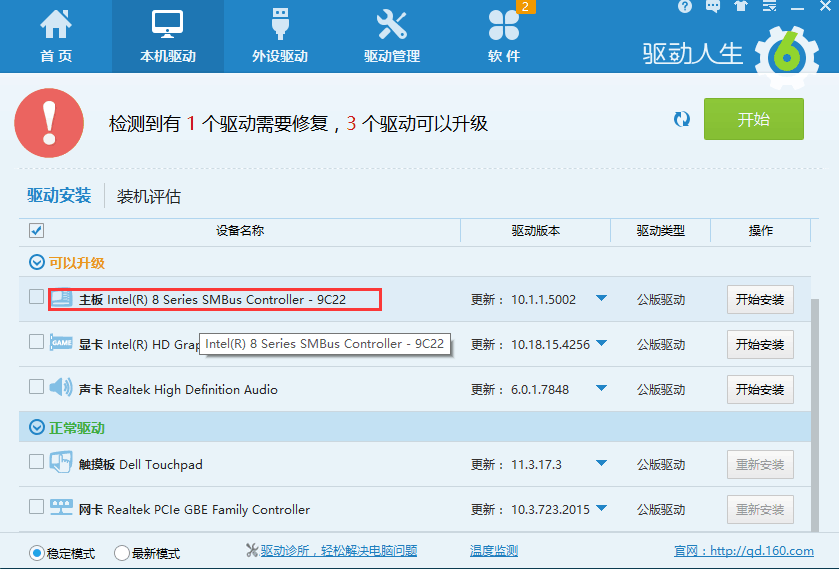Image resolution: width=839 pixels, height=569 pixels.
Task: Open the 首页 home tab
Action: coord(56,36)
